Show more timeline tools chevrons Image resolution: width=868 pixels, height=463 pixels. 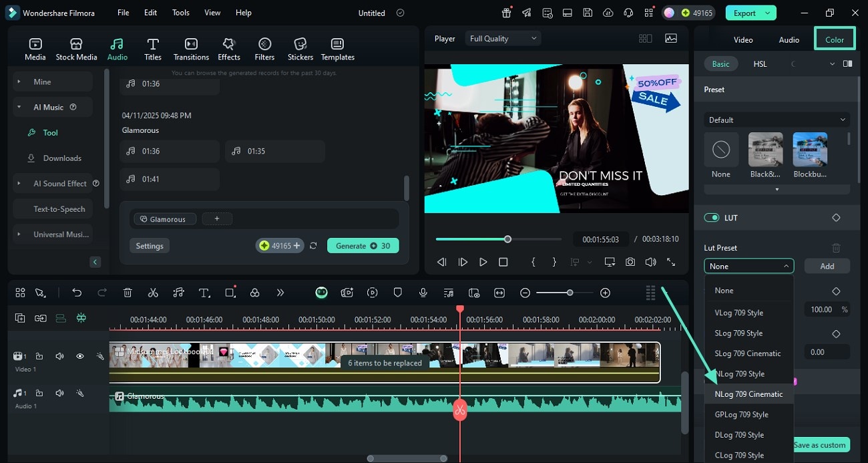[280, 293]
